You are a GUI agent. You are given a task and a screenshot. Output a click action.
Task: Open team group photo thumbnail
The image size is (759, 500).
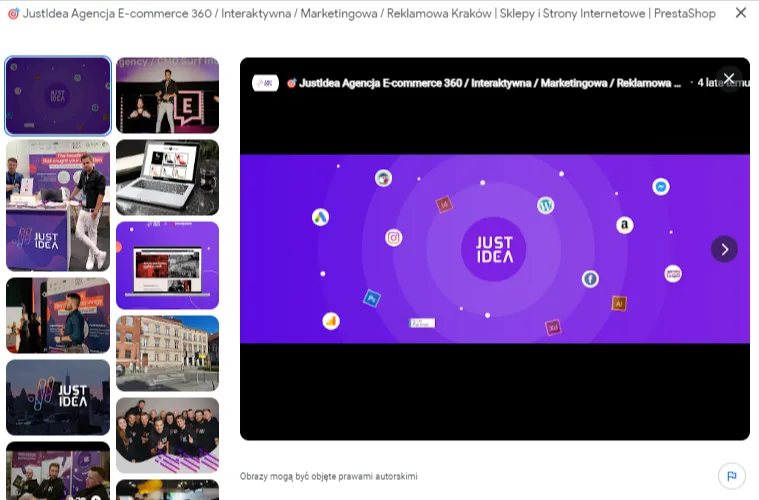(x=167, y=435)
